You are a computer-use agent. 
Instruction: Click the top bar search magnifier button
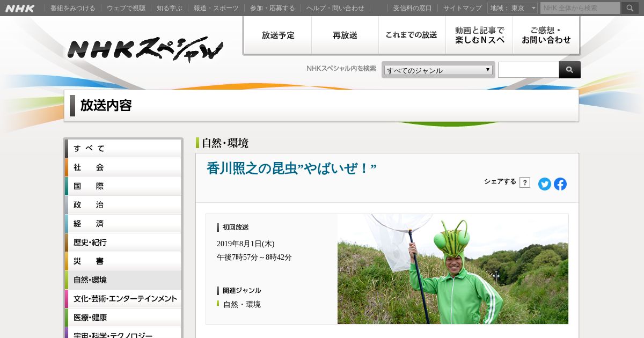pyautogui.click(x=630, y=8)
